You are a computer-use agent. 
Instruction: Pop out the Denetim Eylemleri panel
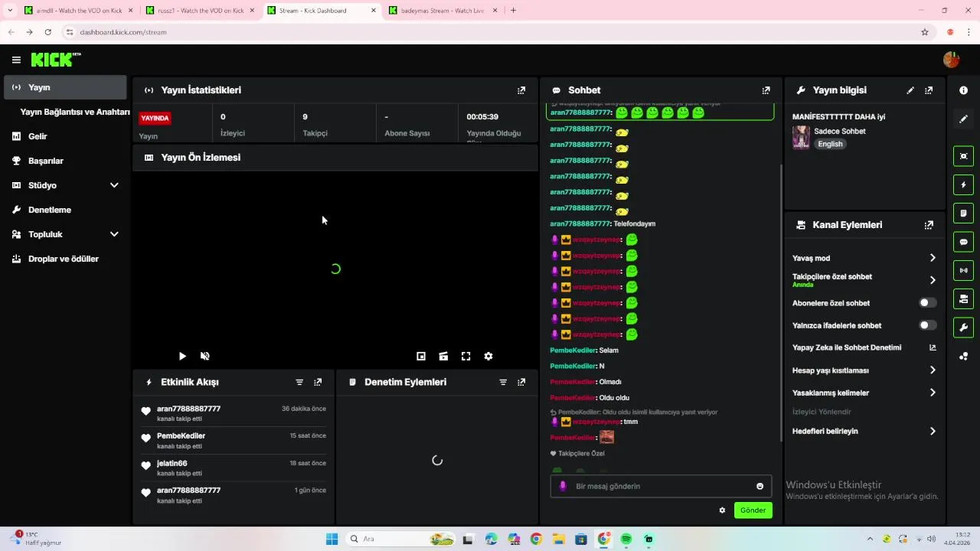click(521, 382)
